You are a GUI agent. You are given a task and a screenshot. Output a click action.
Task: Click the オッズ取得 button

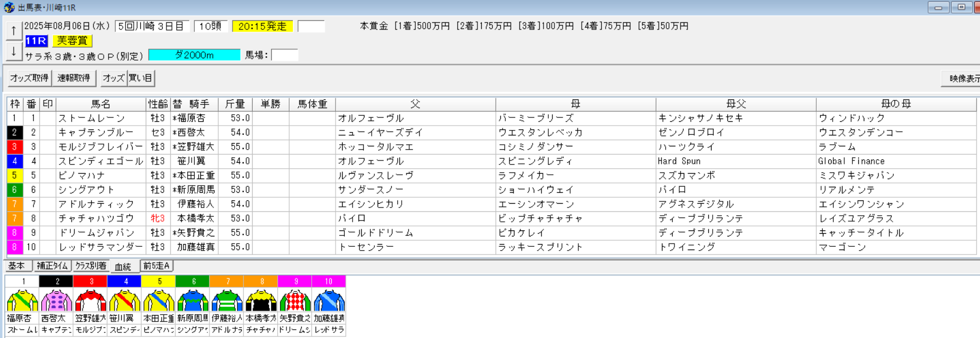[x=29, y=78]
